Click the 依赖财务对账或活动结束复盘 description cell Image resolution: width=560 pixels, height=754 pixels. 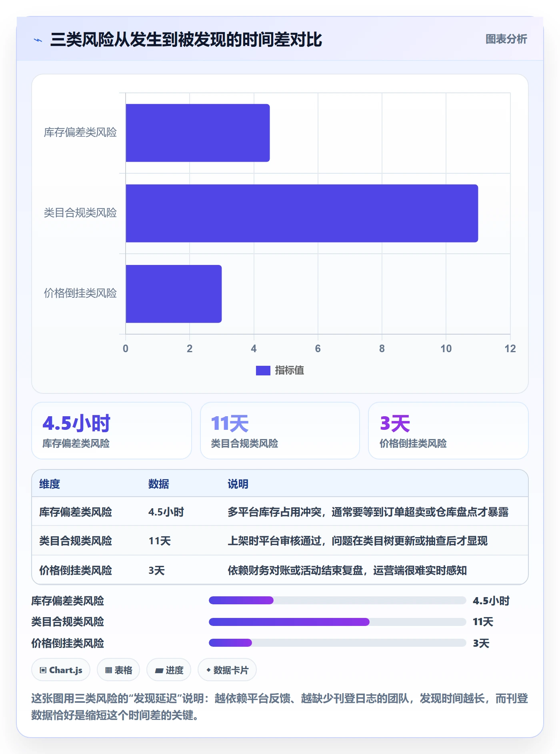click(x=347, y=570)
